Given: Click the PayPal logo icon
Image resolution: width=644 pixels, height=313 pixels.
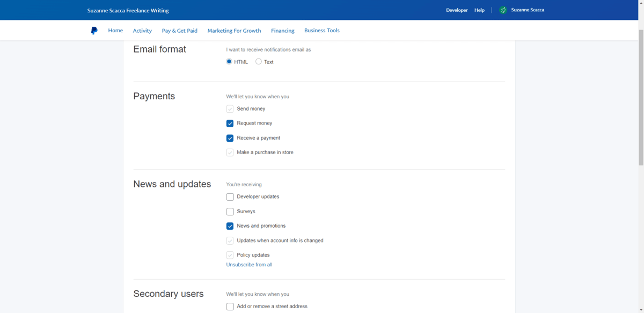Looking at the screenshot, I should 94,31.
